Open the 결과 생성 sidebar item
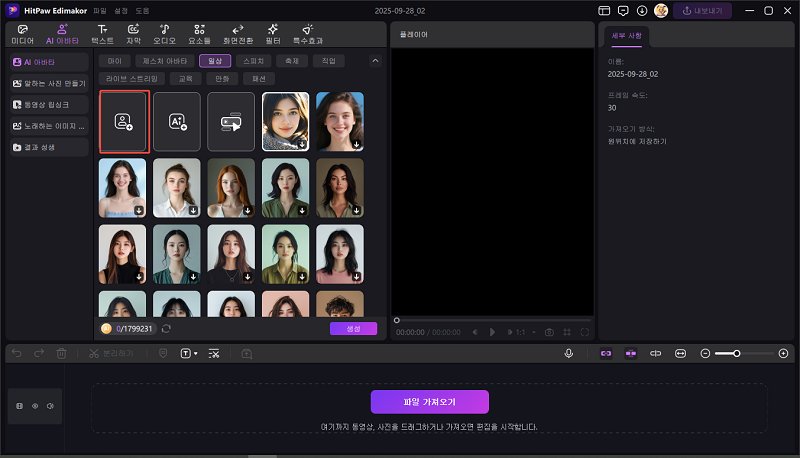 [x=49, y=147]
